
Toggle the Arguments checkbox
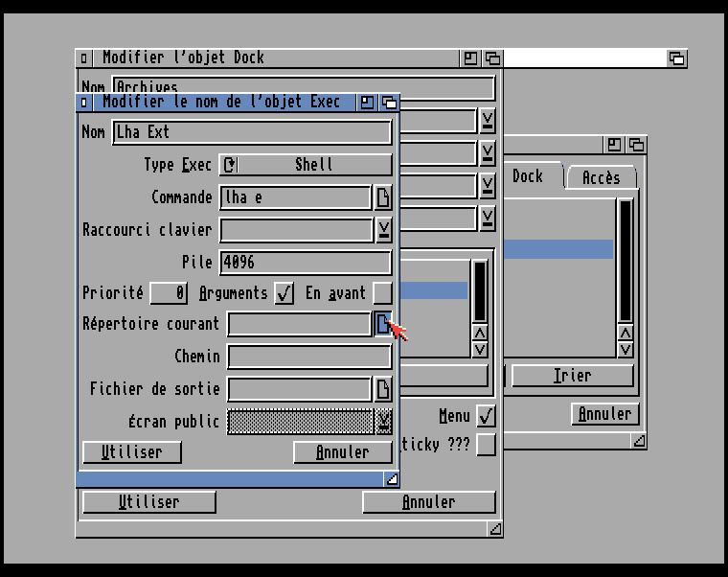coord(284,293)
